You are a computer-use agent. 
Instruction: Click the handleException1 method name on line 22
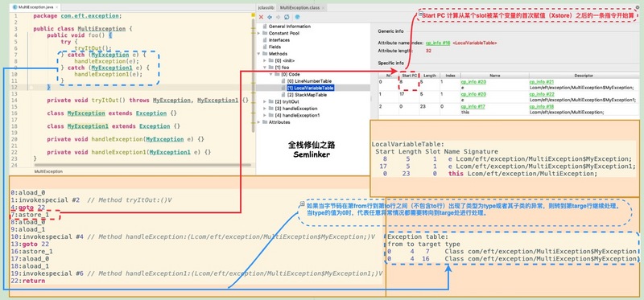[118, 152]
